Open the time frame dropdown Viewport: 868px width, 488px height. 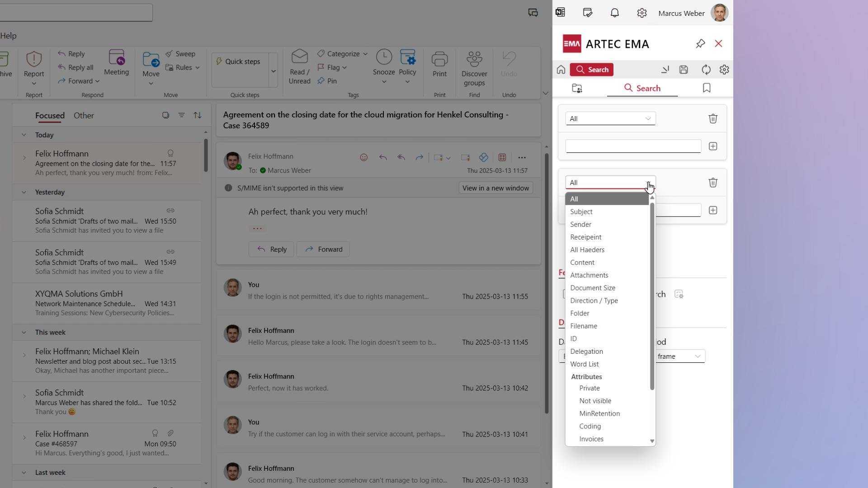(679, 357)
